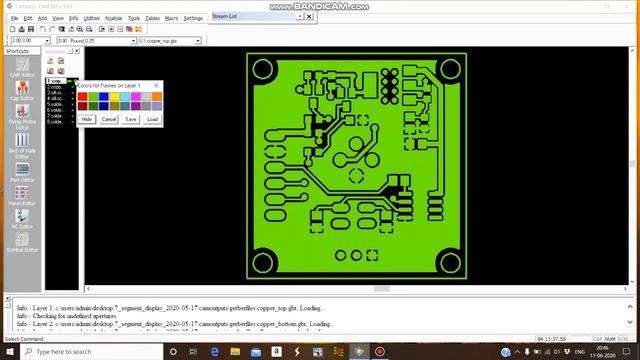Open the Windows Start menu
The width and height of the screenshot is (640, 360).
[10, 351]
